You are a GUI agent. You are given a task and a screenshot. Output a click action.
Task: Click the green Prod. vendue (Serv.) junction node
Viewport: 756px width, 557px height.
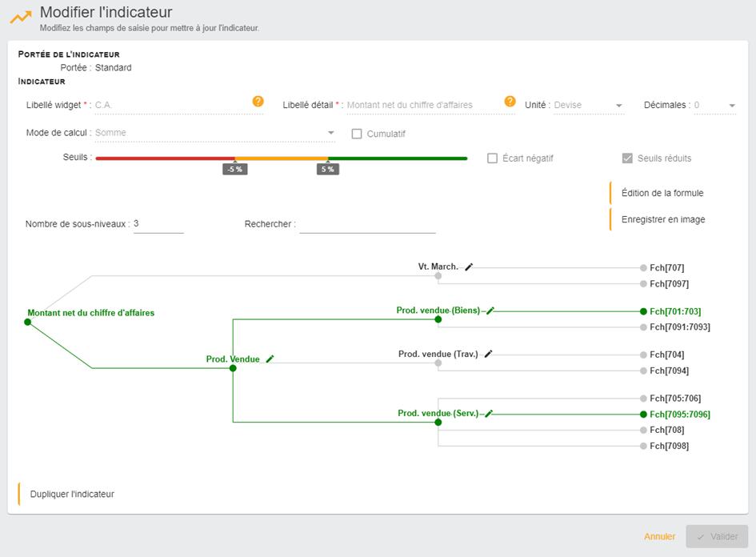pos(438,423)
